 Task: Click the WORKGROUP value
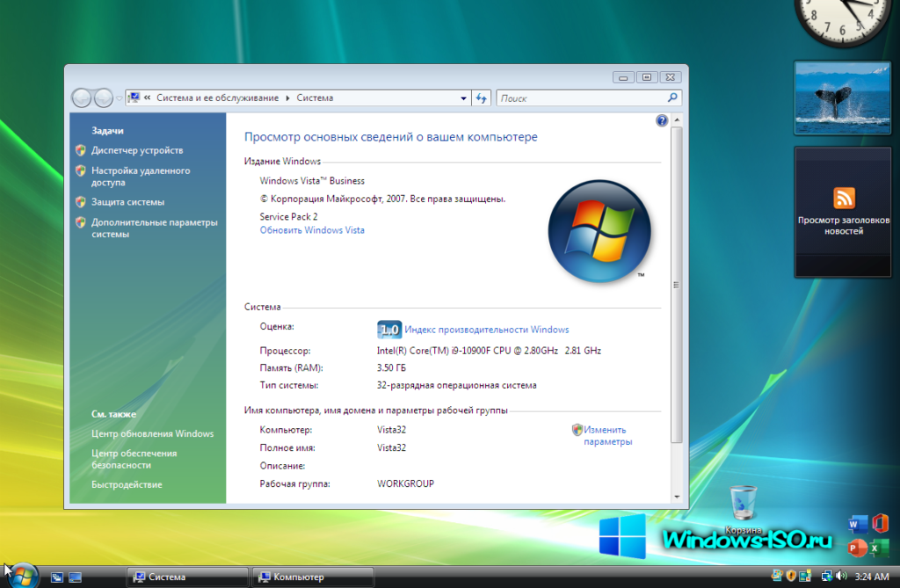405,483
